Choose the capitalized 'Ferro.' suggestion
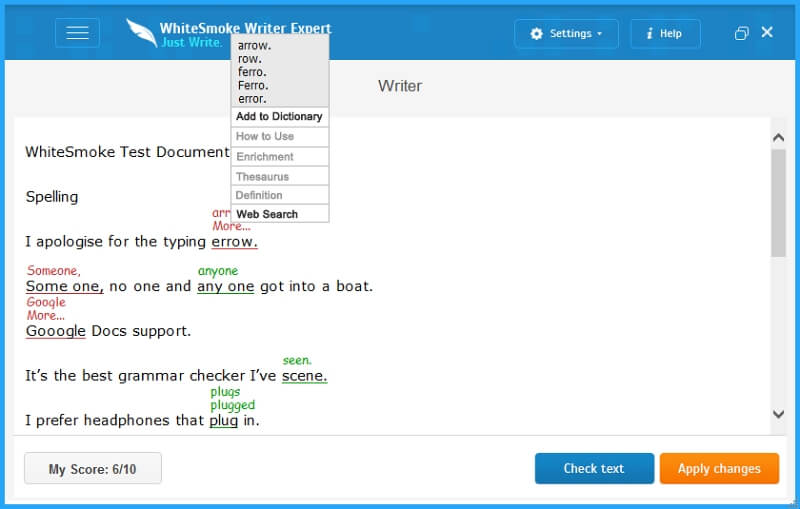 (x=253, y=85)
